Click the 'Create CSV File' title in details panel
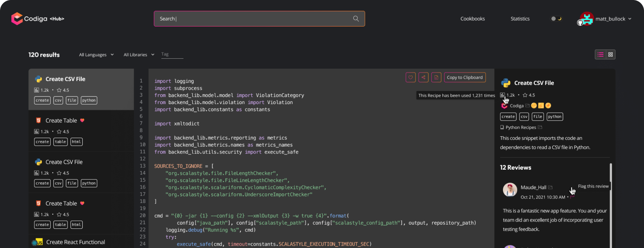The height and width of the screenshot is (248, 644). coord(534,83)
